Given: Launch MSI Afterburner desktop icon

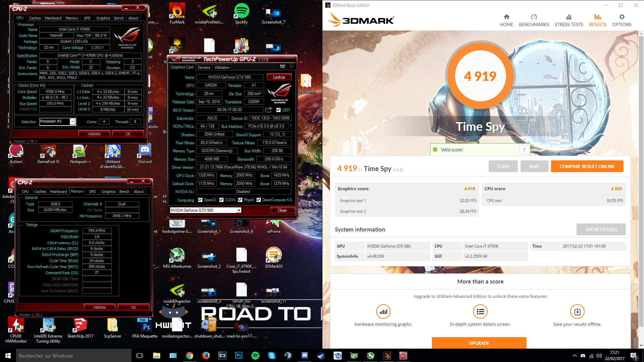Looking at the screenshot, I should click(177, 258).
